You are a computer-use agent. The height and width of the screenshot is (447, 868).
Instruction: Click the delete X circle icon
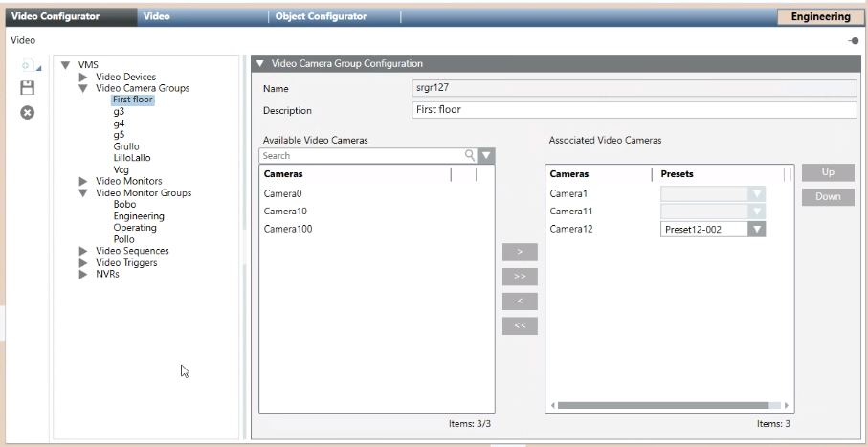(x=29, y=112)
